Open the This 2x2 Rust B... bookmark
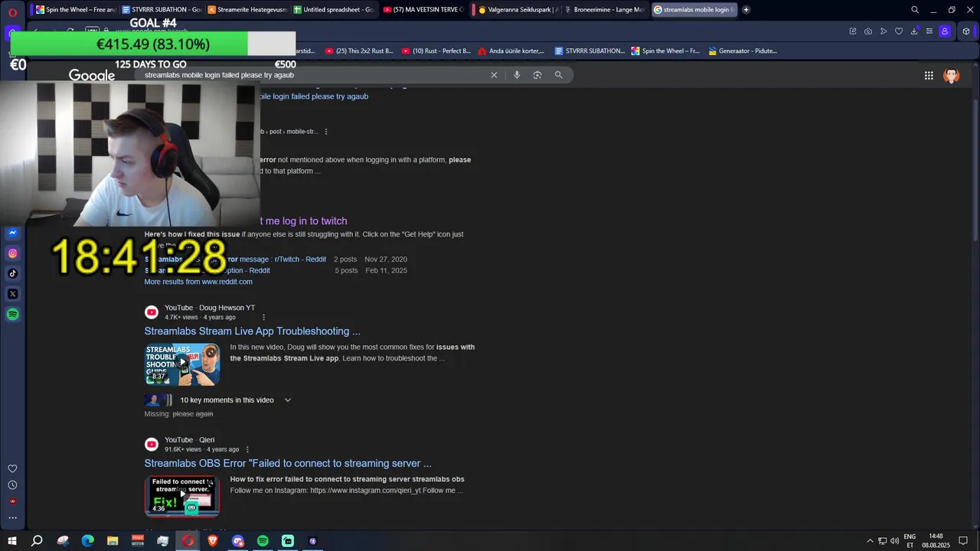The height and width of the screenshot is (551, 980). coord(359,51)
